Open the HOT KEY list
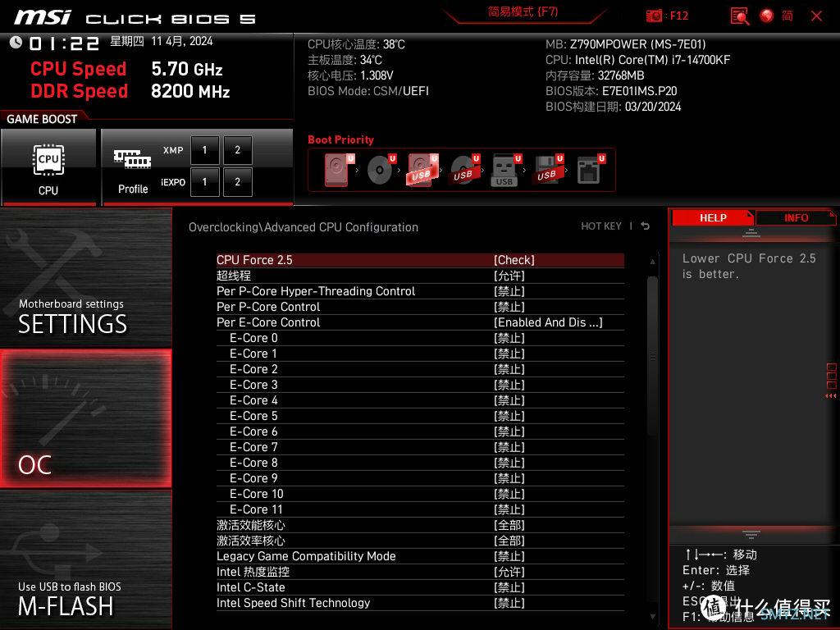This screenshot has width=840, height=630. [x=601, y=226]
